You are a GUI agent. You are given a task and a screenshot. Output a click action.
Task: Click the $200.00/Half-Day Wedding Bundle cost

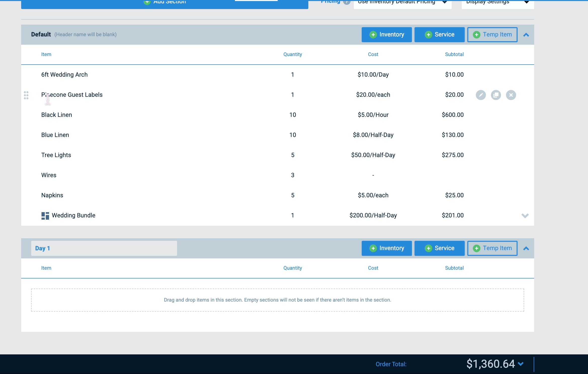pos(373,215)
